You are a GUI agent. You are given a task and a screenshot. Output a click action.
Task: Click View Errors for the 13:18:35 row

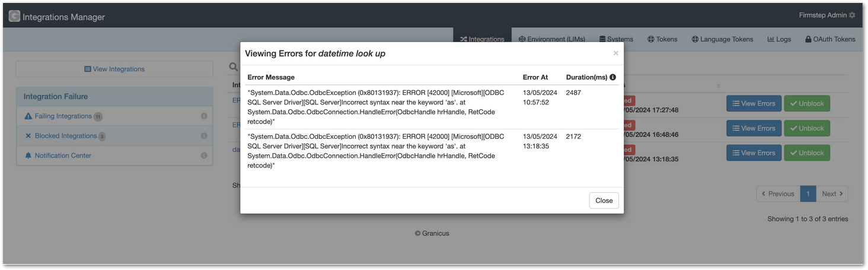pos(754,153)
